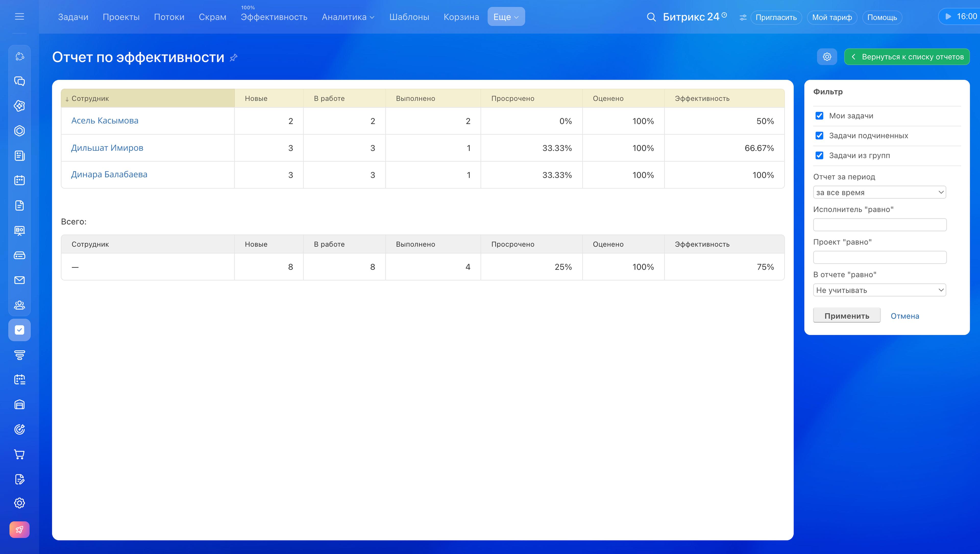
Task: Click the Мой тариф button
Action: (x=832, y=18)
